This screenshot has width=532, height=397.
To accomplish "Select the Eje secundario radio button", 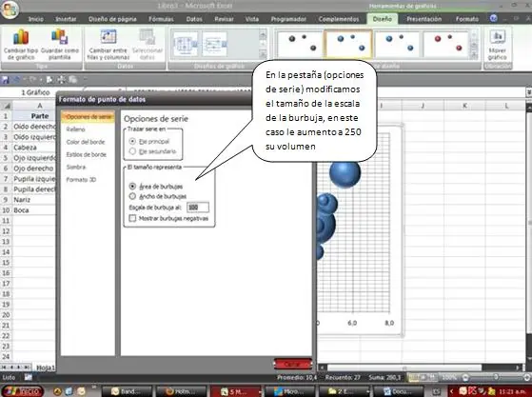I will point(132,151).
